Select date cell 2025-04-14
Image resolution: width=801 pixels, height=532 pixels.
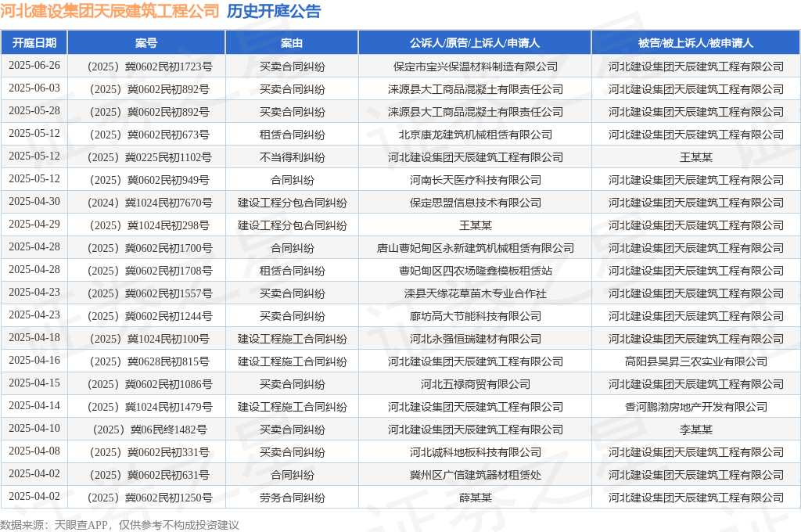coord(34,406)
